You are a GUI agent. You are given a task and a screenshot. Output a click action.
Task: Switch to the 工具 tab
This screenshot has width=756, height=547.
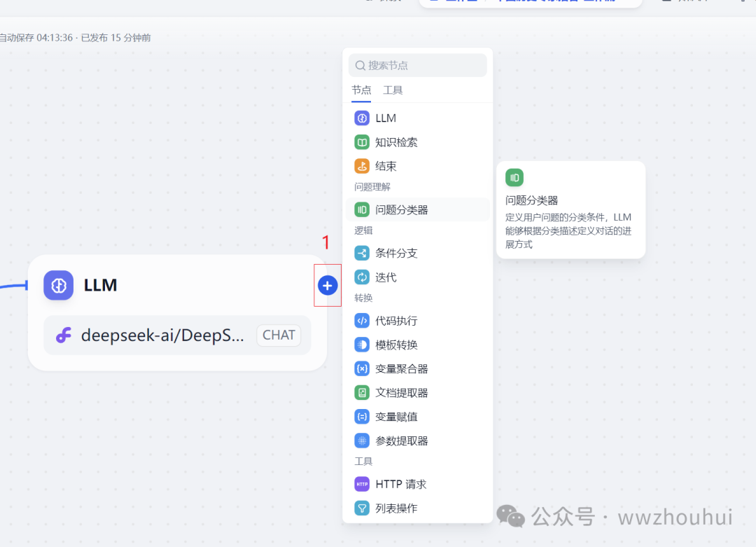coord(393,90)
